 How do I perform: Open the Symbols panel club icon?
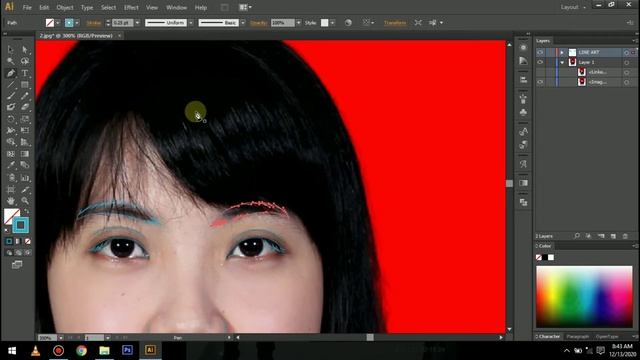[523, 112]
